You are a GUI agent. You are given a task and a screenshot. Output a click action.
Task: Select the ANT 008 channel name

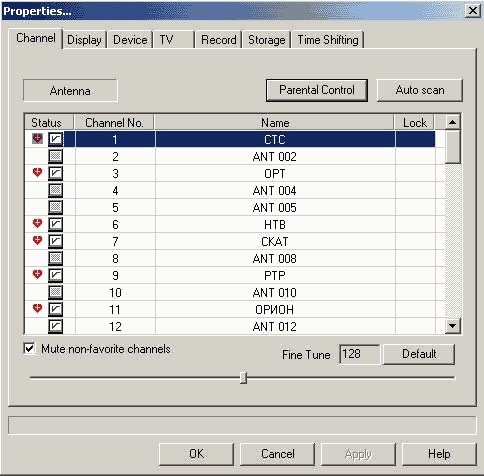click(275, 258)
